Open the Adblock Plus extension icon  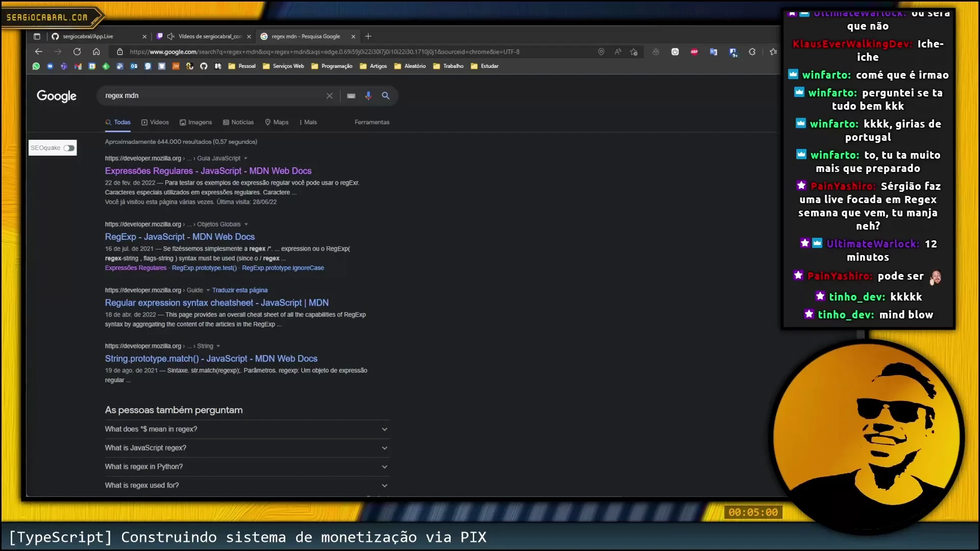coord(694,52)
